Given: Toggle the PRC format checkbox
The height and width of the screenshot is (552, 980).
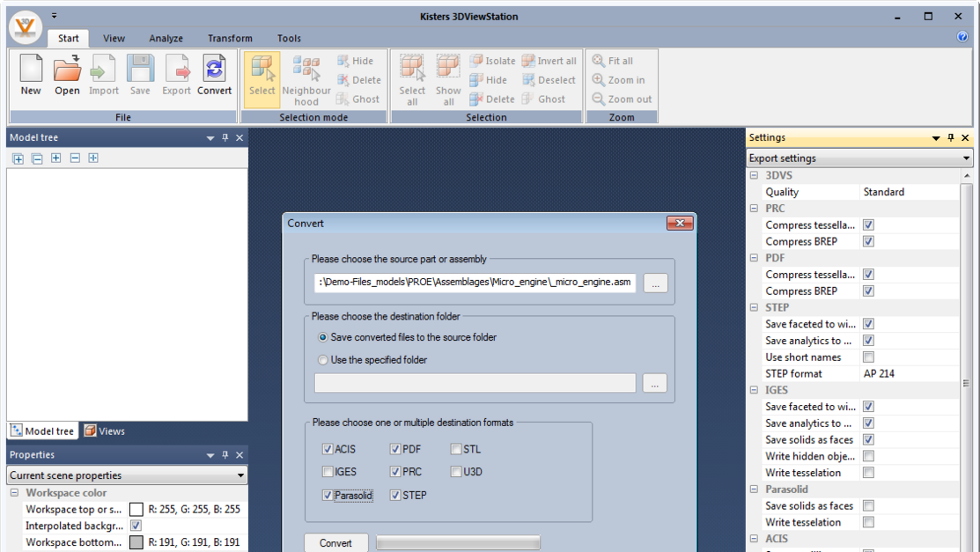Looking at the screenshot, I should pyautogui.click(x=395, y=471).
